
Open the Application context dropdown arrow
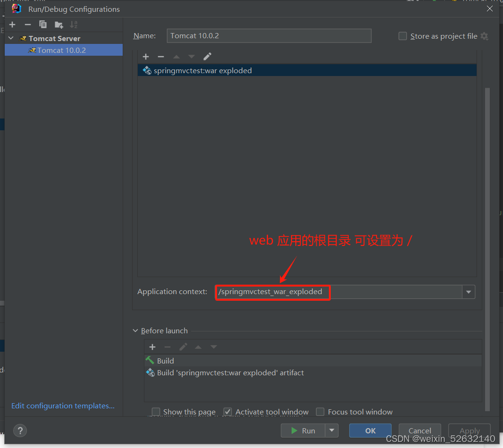(x=469, y=292)
